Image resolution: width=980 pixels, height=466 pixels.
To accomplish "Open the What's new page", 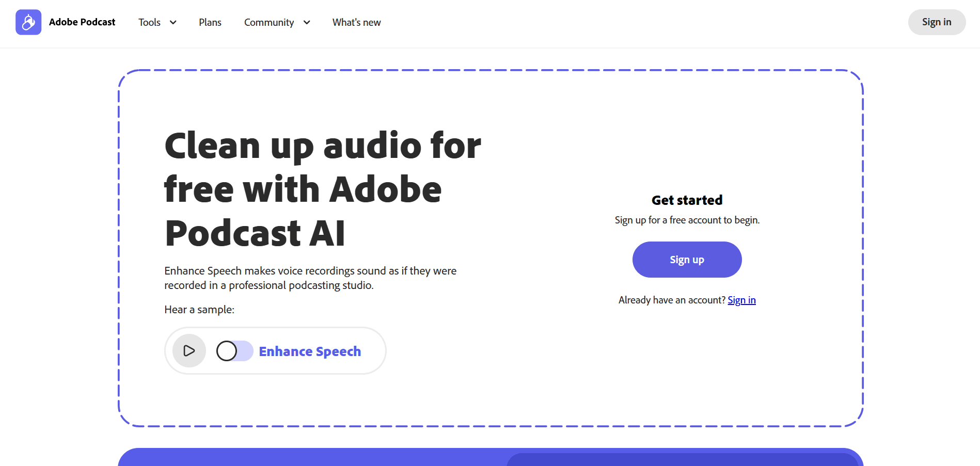I will pyautogui.click(x=357, y=22).
